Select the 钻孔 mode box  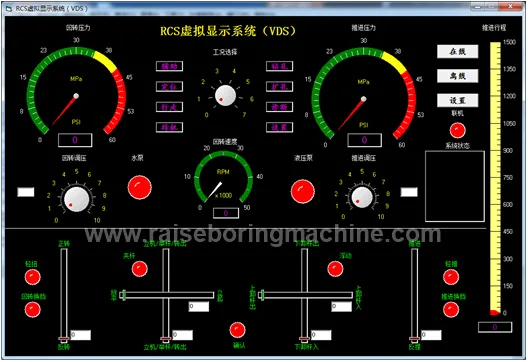point(279,66)
